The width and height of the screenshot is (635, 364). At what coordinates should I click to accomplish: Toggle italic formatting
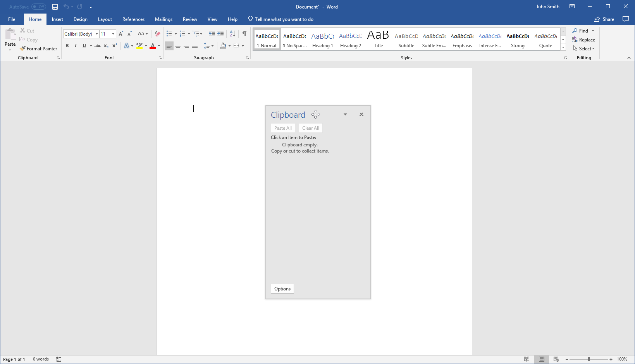[76, 46]
